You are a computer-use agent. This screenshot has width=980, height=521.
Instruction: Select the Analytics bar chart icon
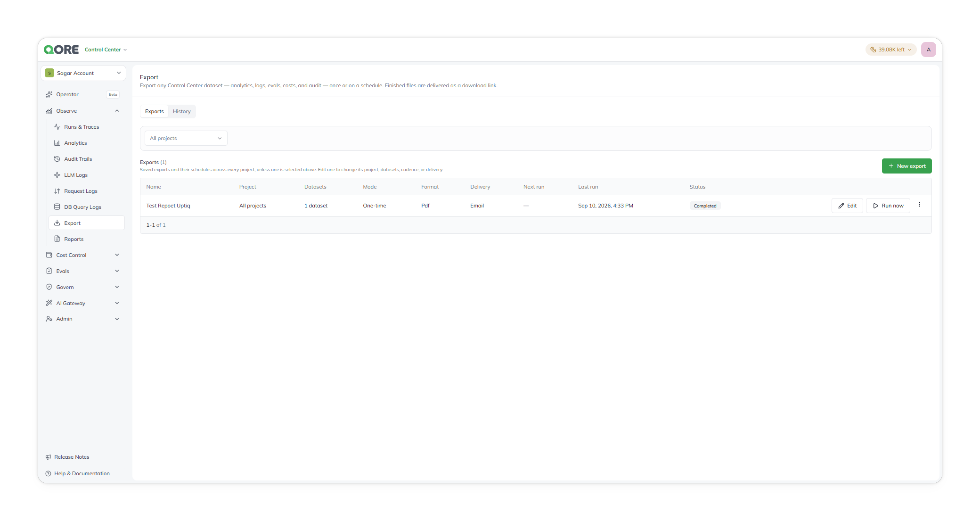(57, 143)
